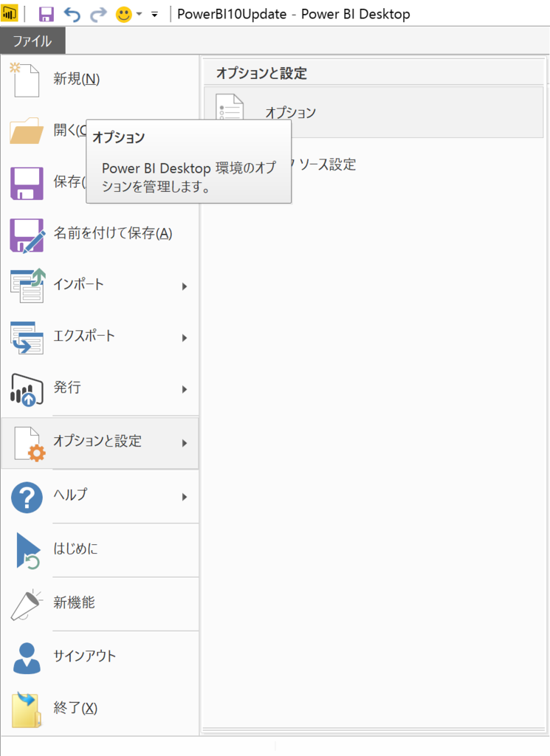Open the ファイル tab
Screen dimensions: 550x756
pos(32,41)
